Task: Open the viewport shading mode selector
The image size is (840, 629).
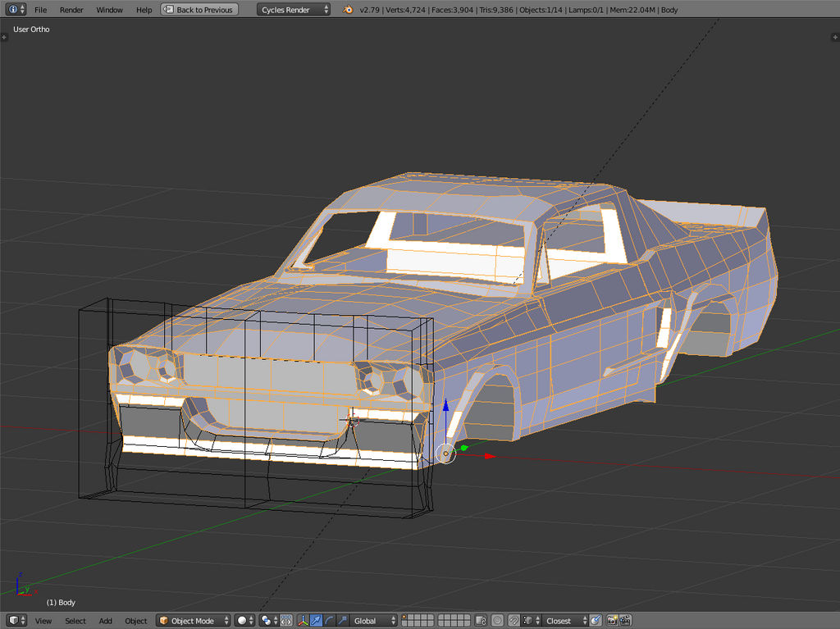Action: 244,621
